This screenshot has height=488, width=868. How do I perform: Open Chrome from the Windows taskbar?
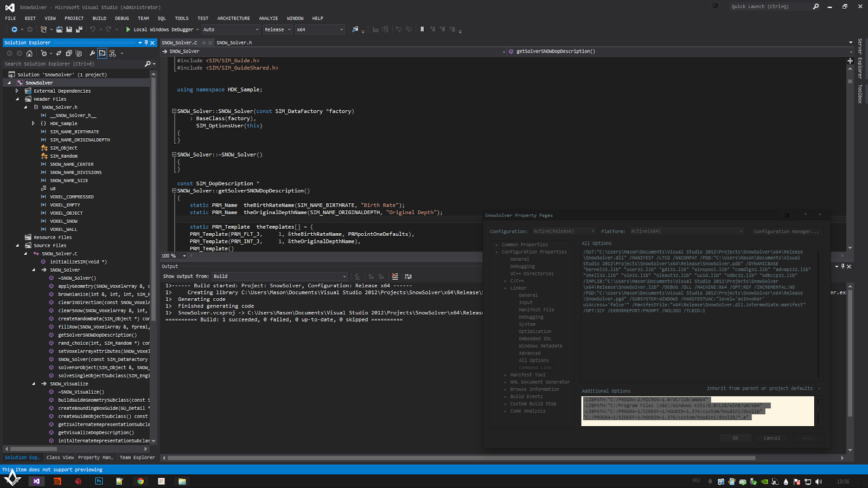pos(141,481)
